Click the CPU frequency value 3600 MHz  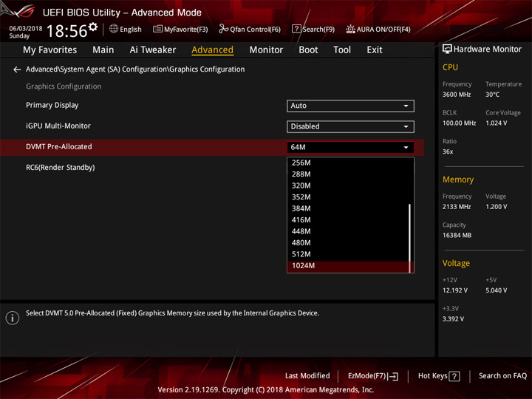pyautogui.click(x=457, y=95)
